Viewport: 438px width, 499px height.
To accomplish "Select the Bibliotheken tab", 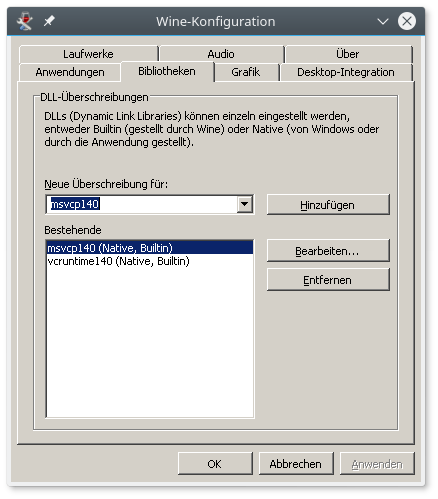I will (x=167, y=71).
